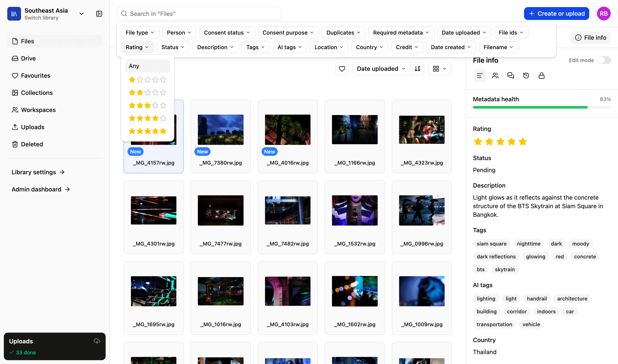
Task: Open the Consent status filter dropdown
Action: tap(227, 33)
